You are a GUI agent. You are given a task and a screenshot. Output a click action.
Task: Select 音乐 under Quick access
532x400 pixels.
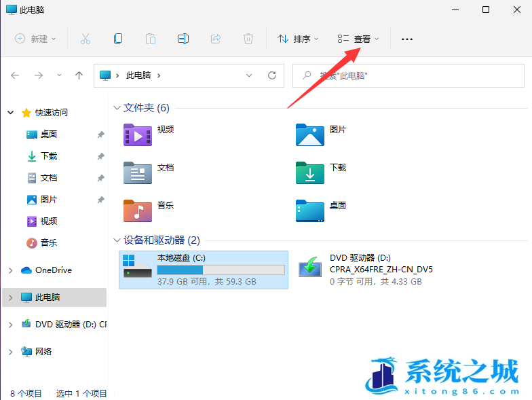coord(49,243)
